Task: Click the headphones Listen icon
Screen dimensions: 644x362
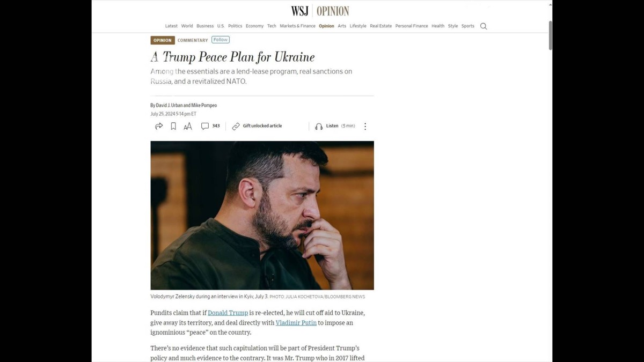Action: point(319,126)
